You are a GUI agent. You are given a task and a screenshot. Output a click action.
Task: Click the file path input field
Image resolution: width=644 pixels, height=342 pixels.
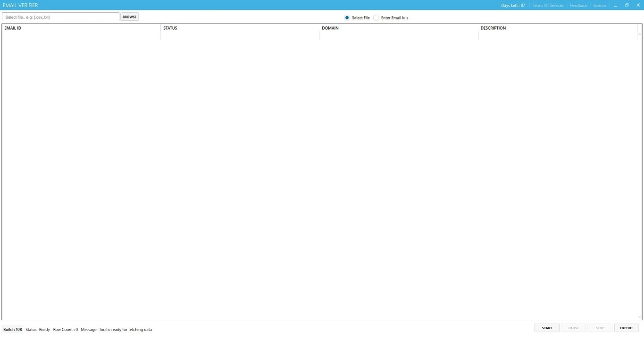[x=60, y=17]
